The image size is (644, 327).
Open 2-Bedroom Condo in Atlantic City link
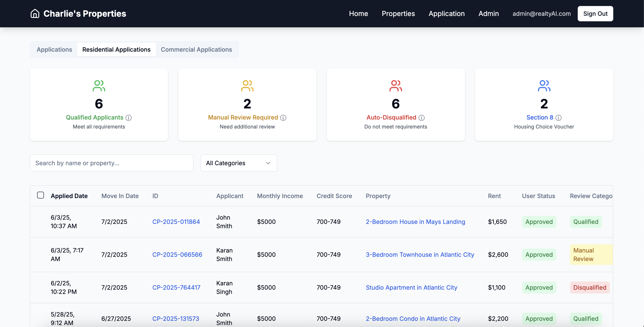(x=413, y=318)
